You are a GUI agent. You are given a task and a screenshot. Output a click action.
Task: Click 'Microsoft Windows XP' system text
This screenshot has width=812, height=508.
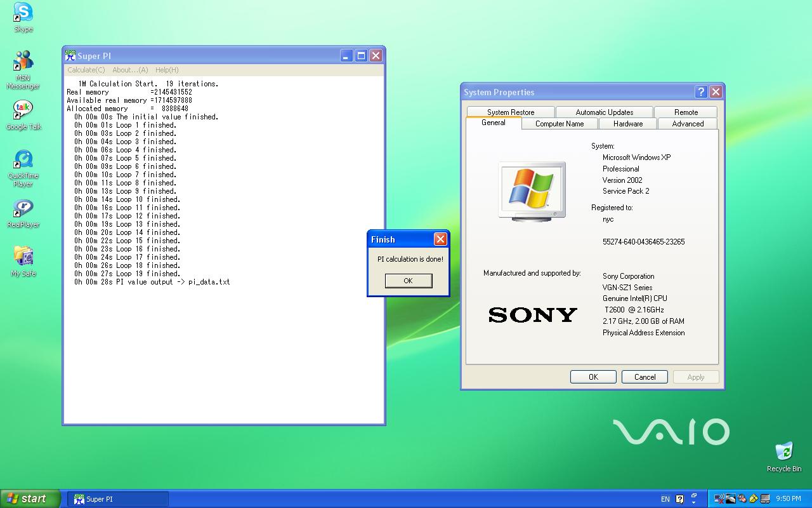pos(636,157)
